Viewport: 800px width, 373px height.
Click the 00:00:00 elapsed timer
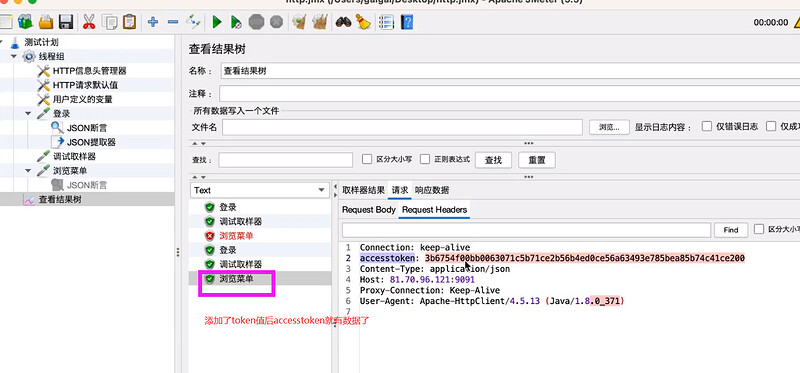(770, 22)
